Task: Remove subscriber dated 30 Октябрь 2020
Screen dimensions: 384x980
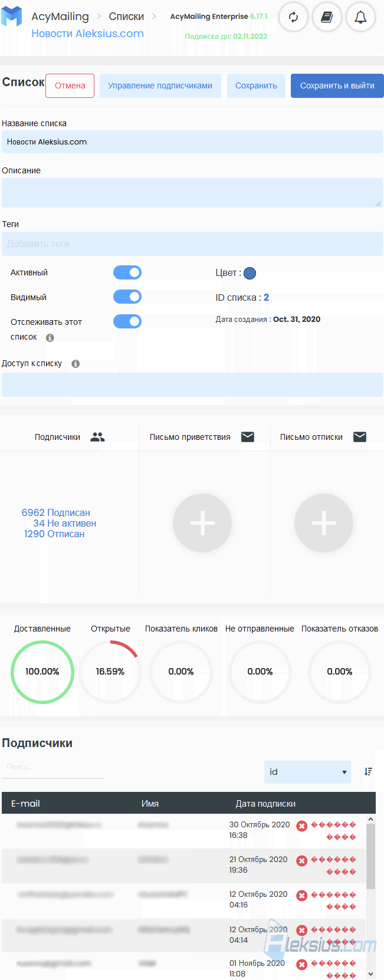Action: (x=301, y=826)
